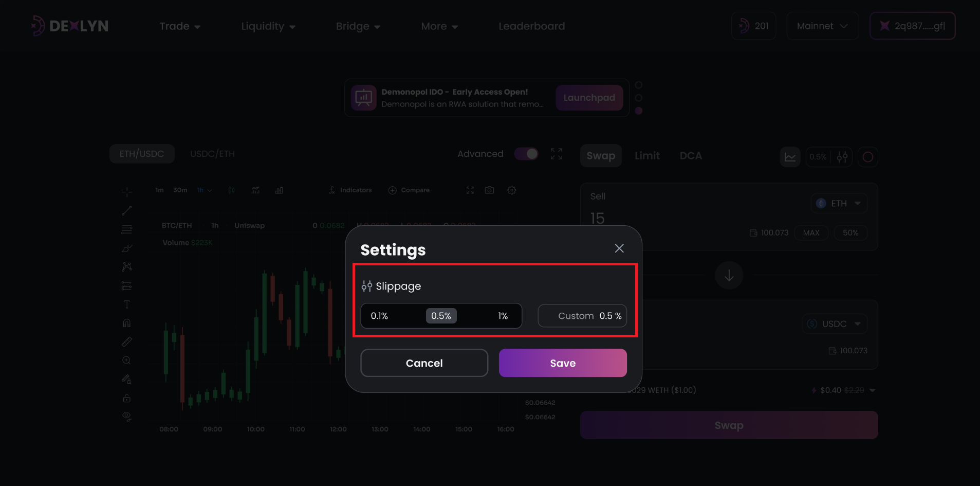This screenshot has width=980, height=486.
Task: Expand the ETH sell token selector
Action: click(839, 204)
